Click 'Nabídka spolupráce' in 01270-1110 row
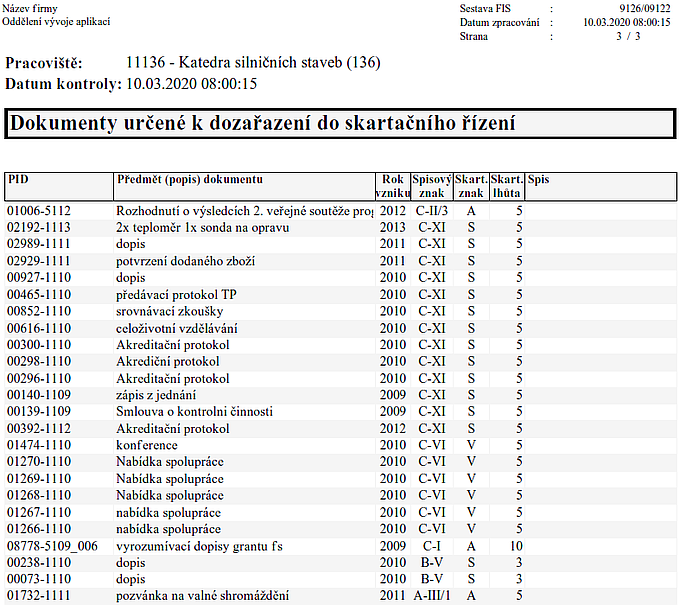Image resolution: width=680 pixels, height=605 pixels. (x=170, y=462)
